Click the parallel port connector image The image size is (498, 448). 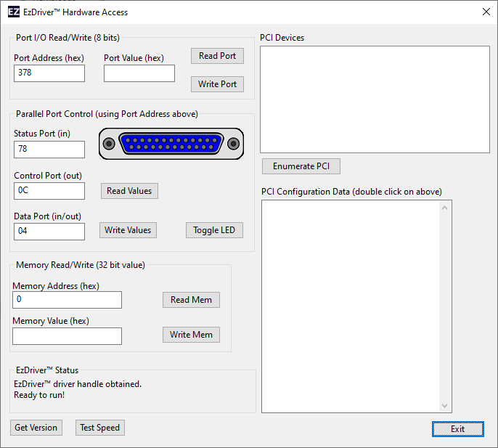pyautogui.click(x=171, y=144)
